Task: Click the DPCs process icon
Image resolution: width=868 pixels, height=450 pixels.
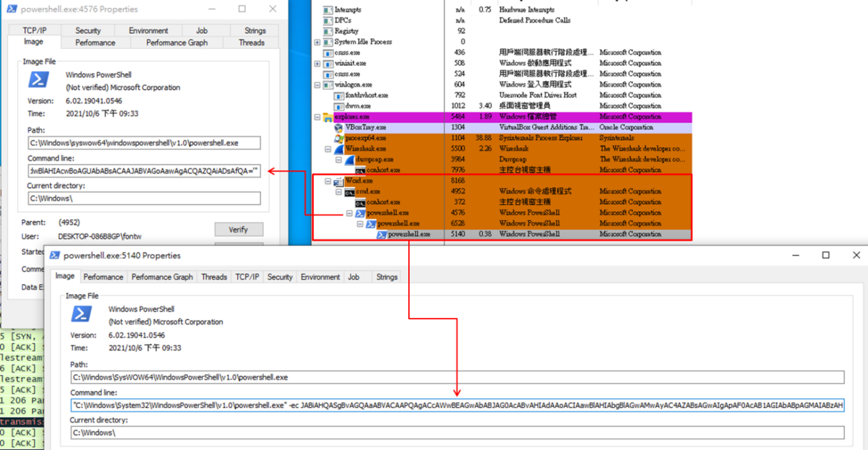Action: pyautogui.click(x=329, y=20)
